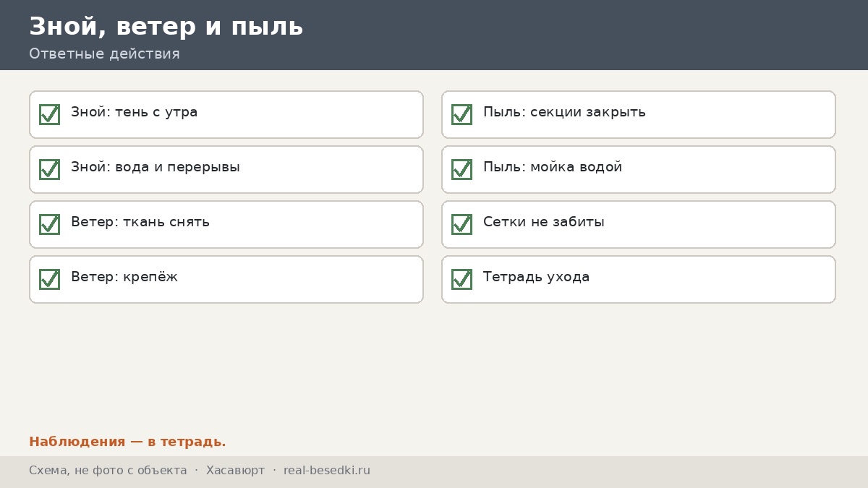Click the heading 'Зной, ветер и пыль'
Screen dimensions: 868x488
click(x=166, y=26)
